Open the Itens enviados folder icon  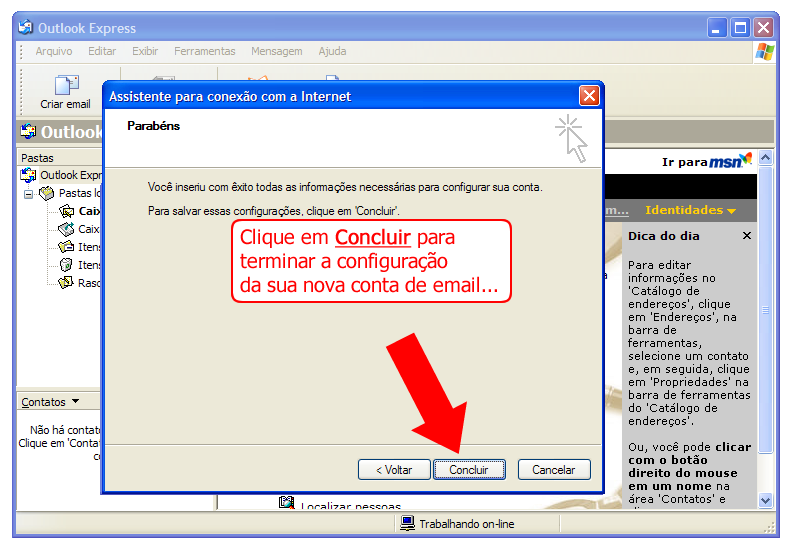point(66,247)
